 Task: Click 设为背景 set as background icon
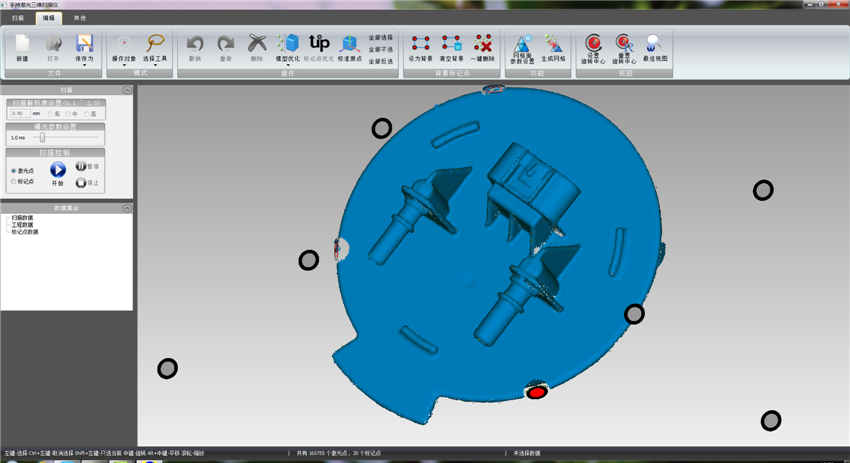pyautogui.click(x=421, y=44)
